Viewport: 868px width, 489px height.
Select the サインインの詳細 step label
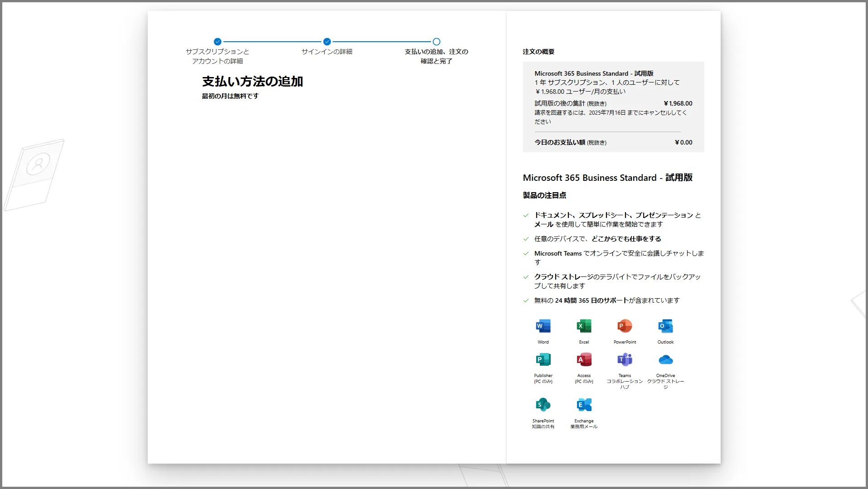pyautogui.click(x=327, y=52)
